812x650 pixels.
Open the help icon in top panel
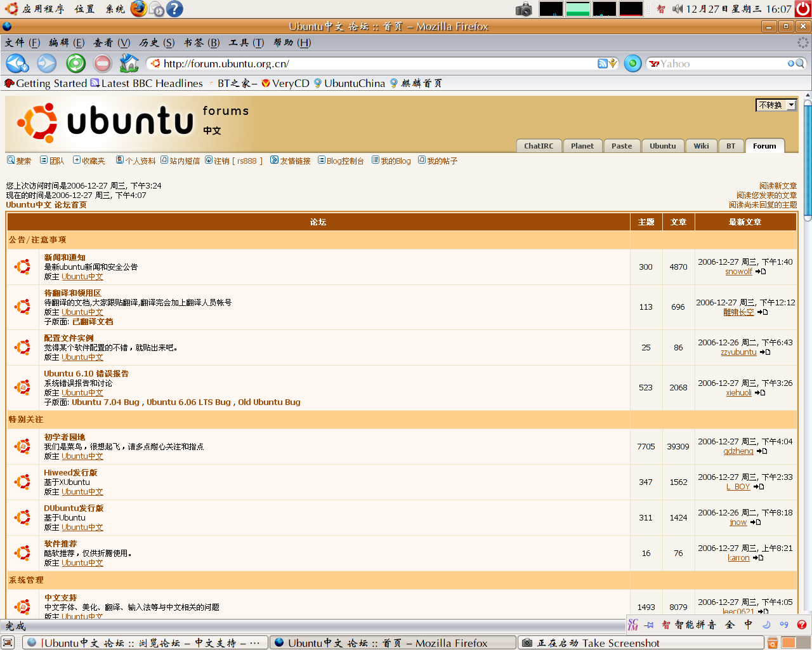coord(174,9)
